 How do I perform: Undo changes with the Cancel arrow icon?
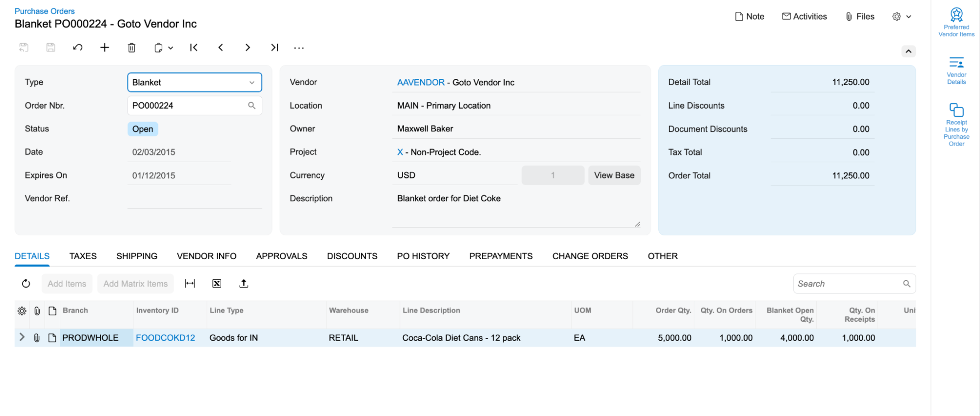[77, 48]
